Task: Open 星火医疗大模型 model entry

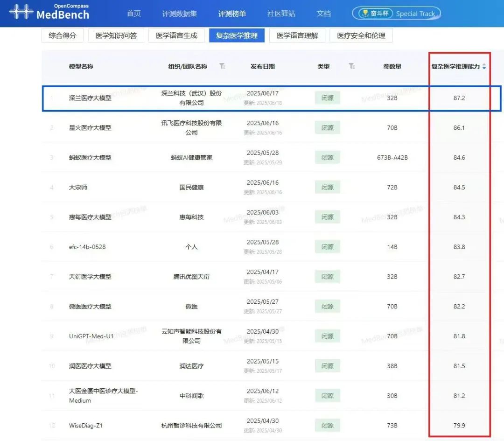Action: (90, 127)
